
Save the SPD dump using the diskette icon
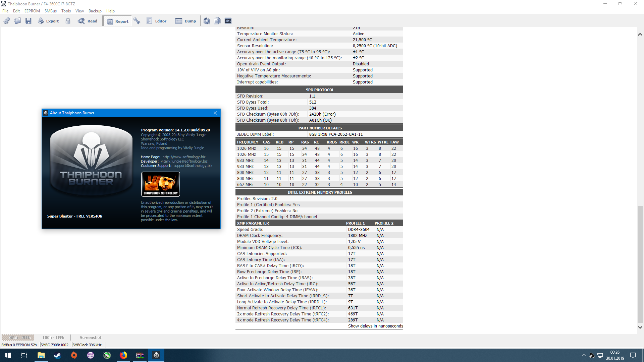click(x=28, y=21)
